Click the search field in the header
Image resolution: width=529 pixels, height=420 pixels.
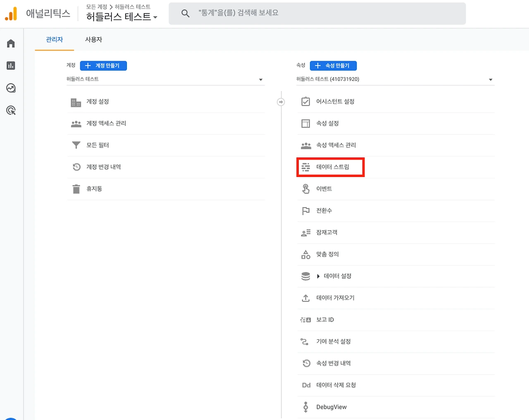click(x=317, y=14)
